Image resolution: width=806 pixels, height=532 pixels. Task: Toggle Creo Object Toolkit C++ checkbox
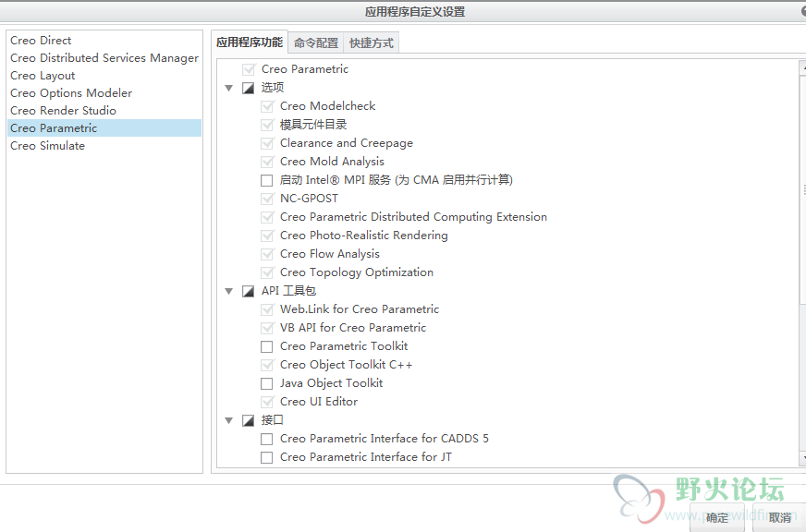267,365
